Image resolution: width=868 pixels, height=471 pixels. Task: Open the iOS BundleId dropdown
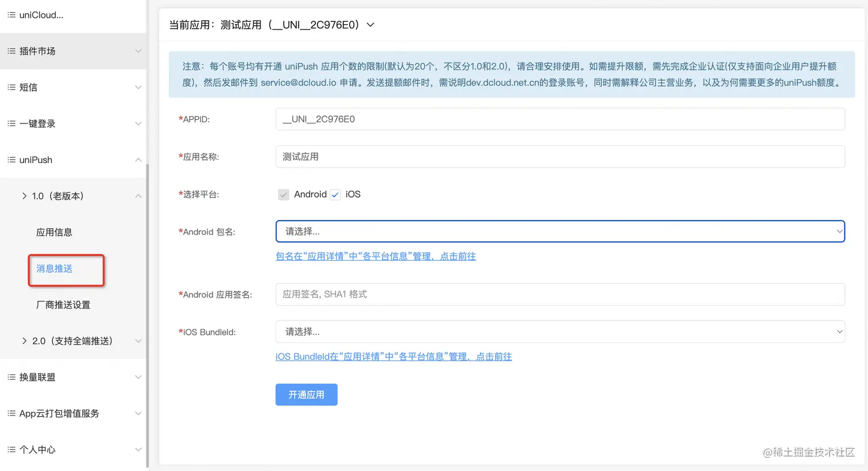(x=560, y=331)
